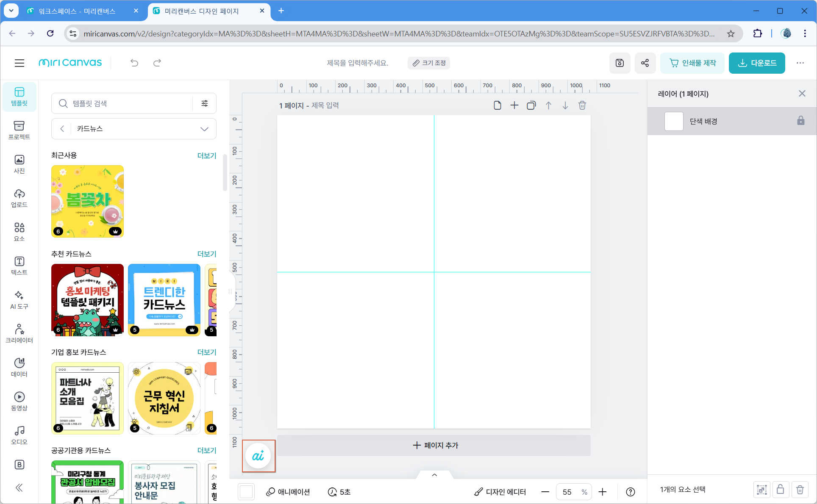Click the share icon in the header
The height and width of the screenshot is (504, 817).
(x=645, y=63)
